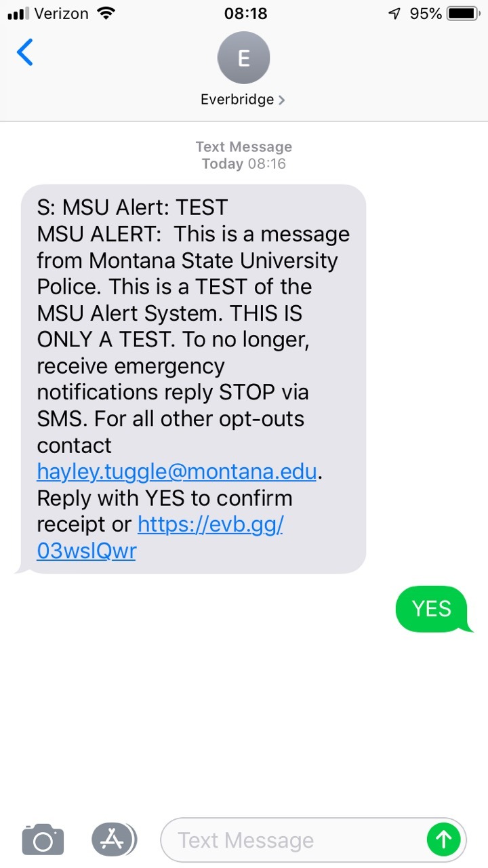Image resolution: width=488 pixels, height=868 pixels.
Task: Tap the Everbridge contact name
Action: (x=237, y=100)
